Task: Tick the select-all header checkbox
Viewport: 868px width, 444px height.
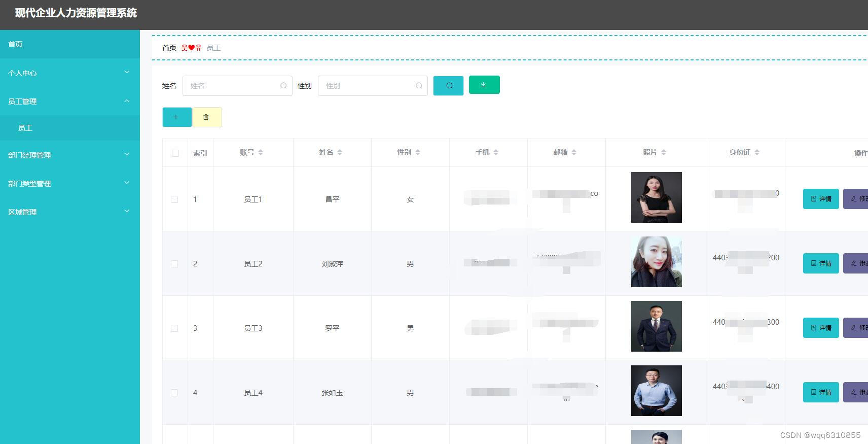Action: 175,153
